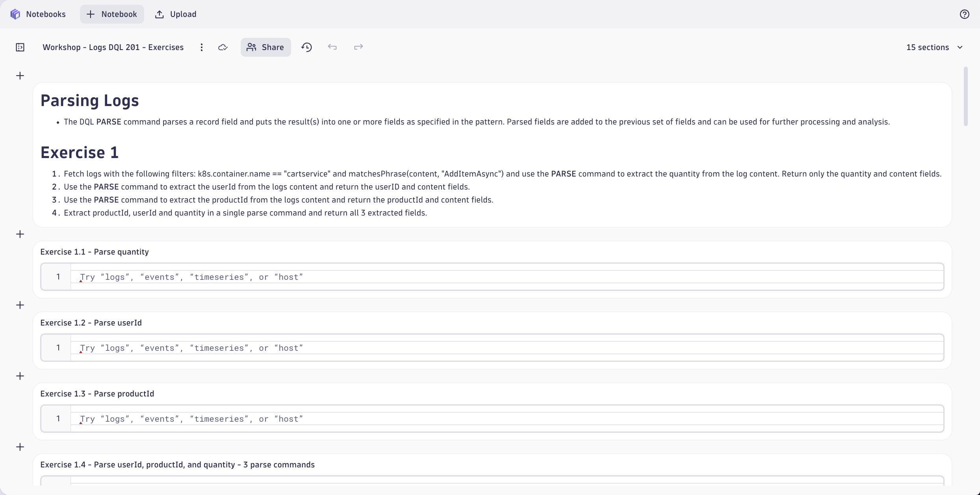Viewport: 980px width, 495px height.
Task: Click the Exercise 1.3 - Parse productId title
Action: (97, 394)
